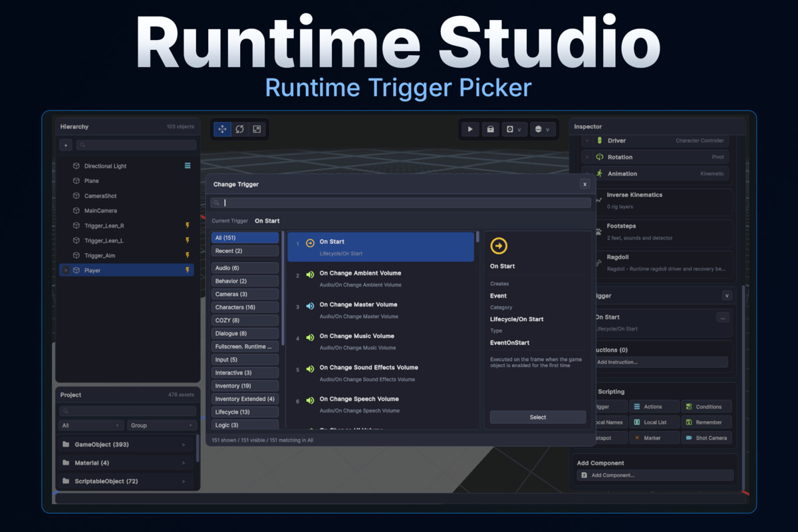Image resolution: width=798 pixels, height=532 pixels.
Task: Click the Hierarchy search field
Action: pos(136,145)
